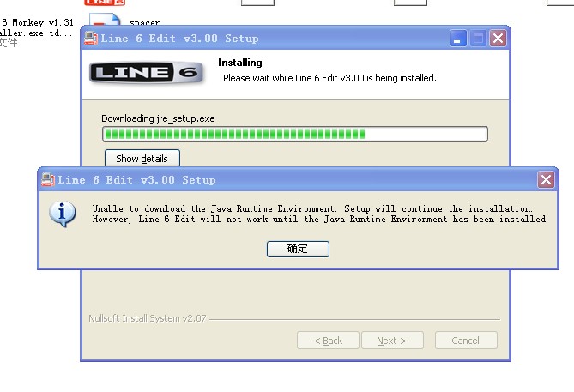Click the greyed-out Next button
574x392 pixels.
pyautogui.click(x=392, y=341)
